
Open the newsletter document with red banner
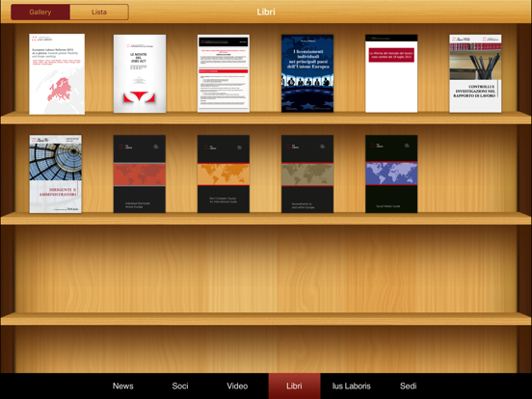(x=224, y=73)
